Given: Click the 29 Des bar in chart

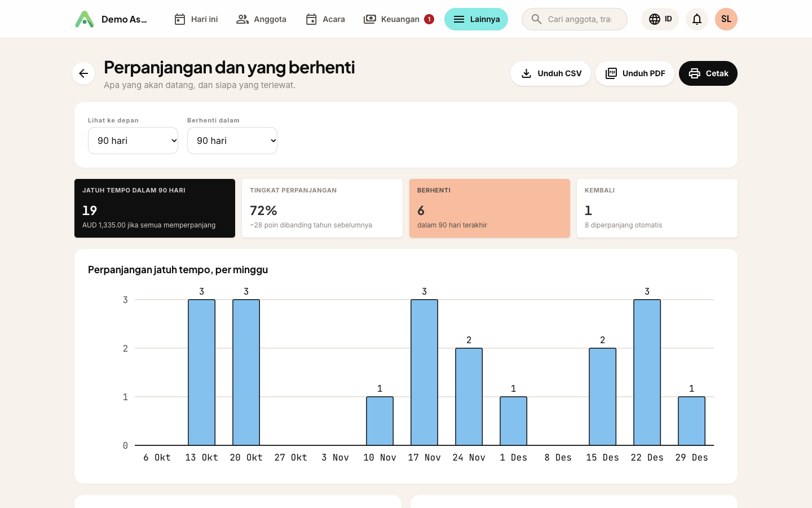Looking at the screenshot, I should (691, 421).
